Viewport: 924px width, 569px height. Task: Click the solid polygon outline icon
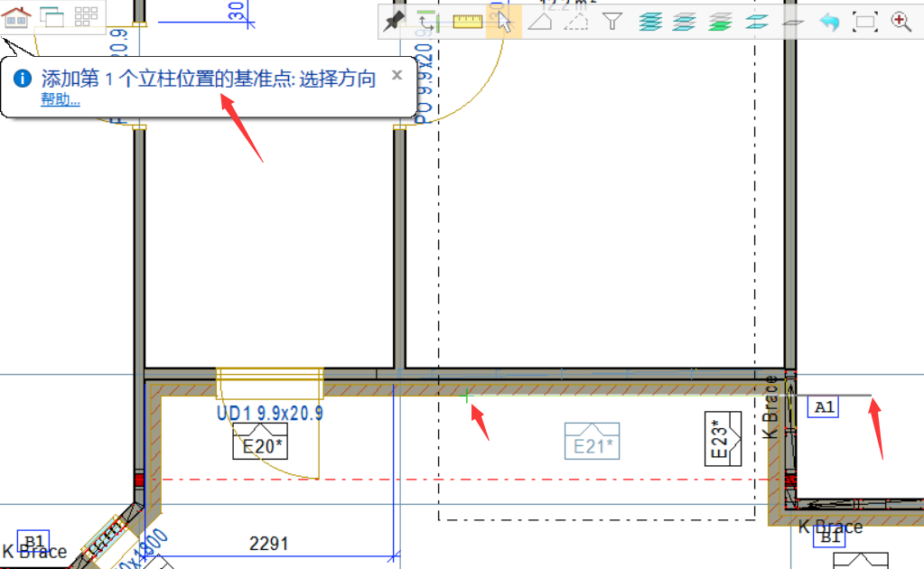coord(540,22)
